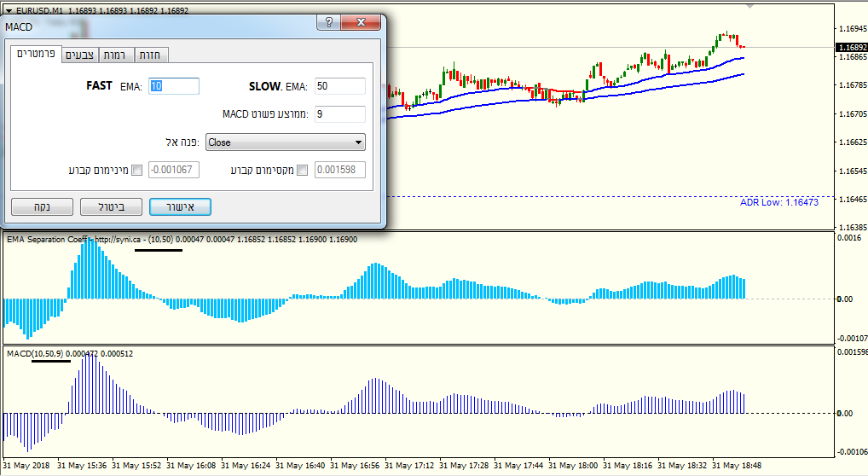Switch to the צבעים (colors) tab

[x=79, y=55]
